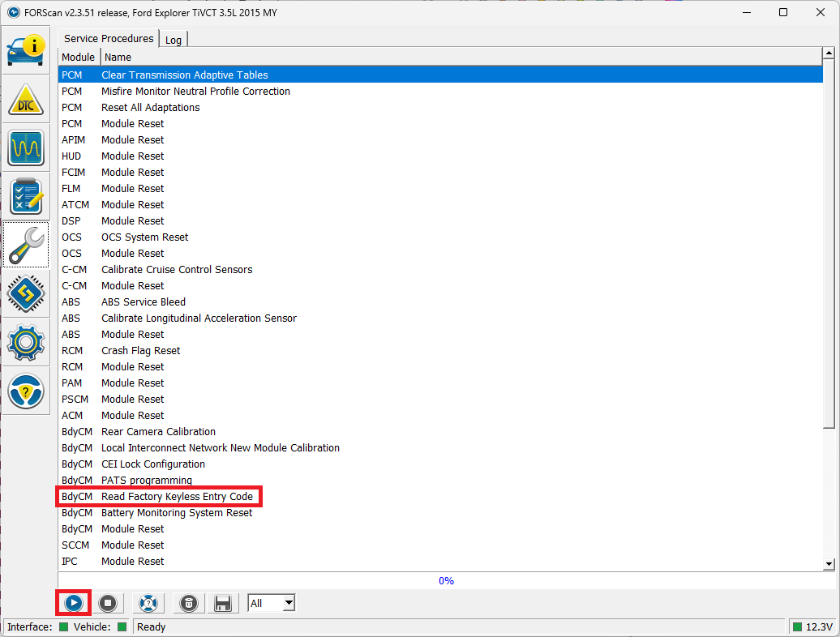Screen dimensions: 840x637
Task: Select ACM Module Reset row
Action: click(x=440, y=416)
